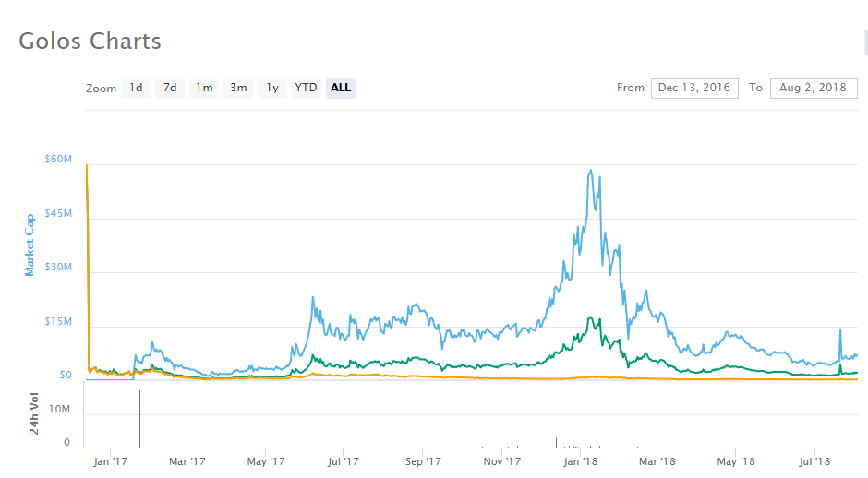Click the $15M axis label
This screenshot has height=478, width=868.
point(58,321)
